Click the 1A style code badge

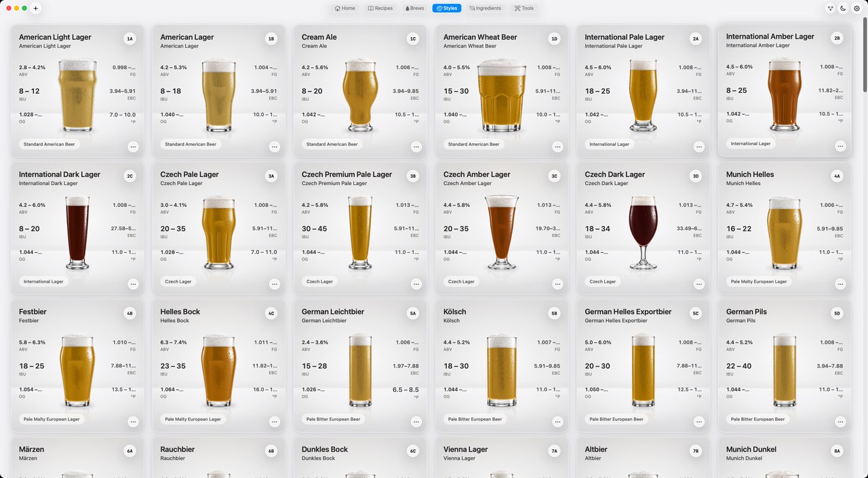(130, 39)
